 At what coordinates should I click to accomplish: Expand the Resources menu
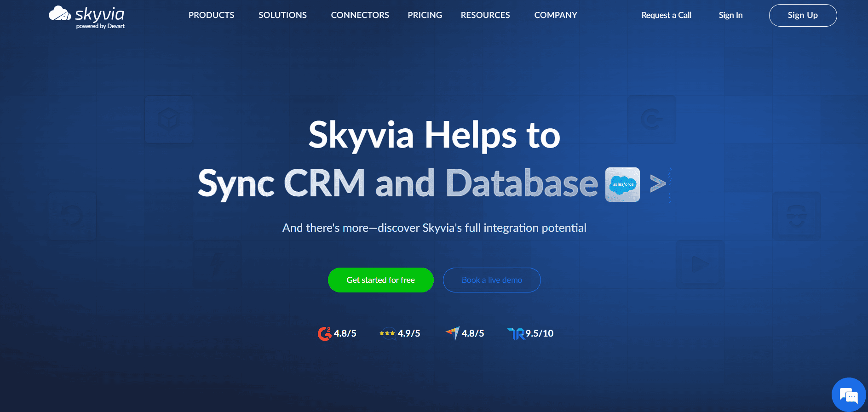click(x=485, y=15)
